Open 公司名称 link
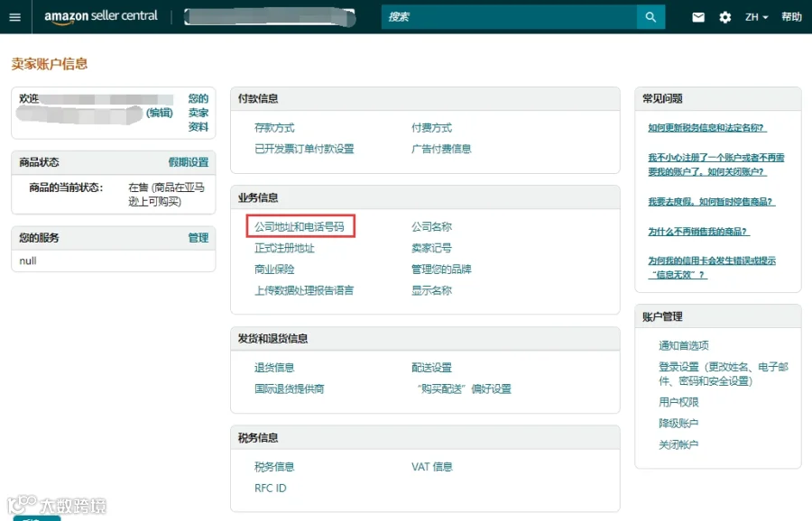The height and width of the screenshot is (521, 812). (x=432, y=226)
